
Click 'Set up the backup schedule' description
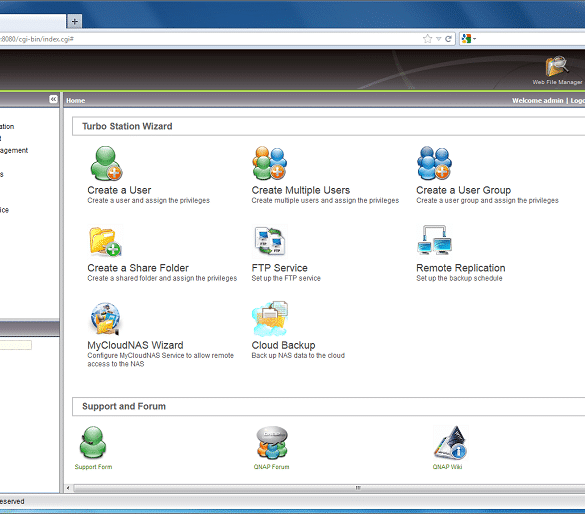click(x=459, y=278)
